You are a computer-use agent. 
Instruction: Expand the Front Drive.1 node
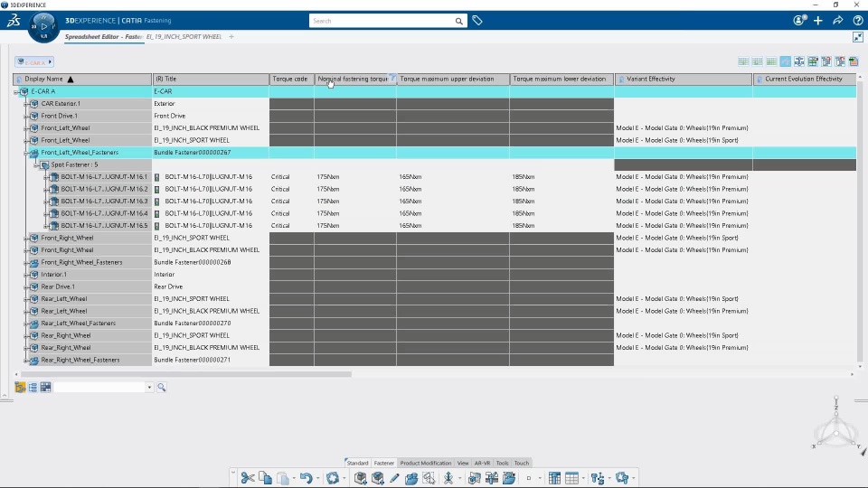pyautogui.click(x=26, y=117)
